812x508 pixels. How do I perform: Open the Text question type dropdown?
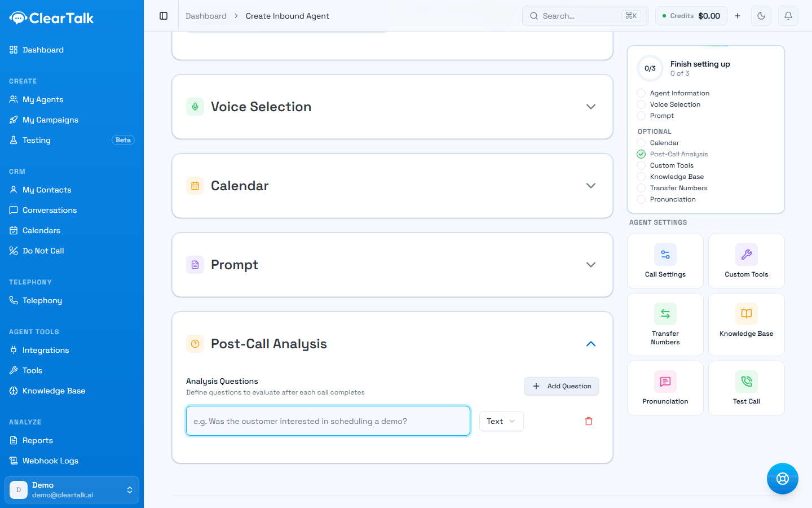click(501, 421)
